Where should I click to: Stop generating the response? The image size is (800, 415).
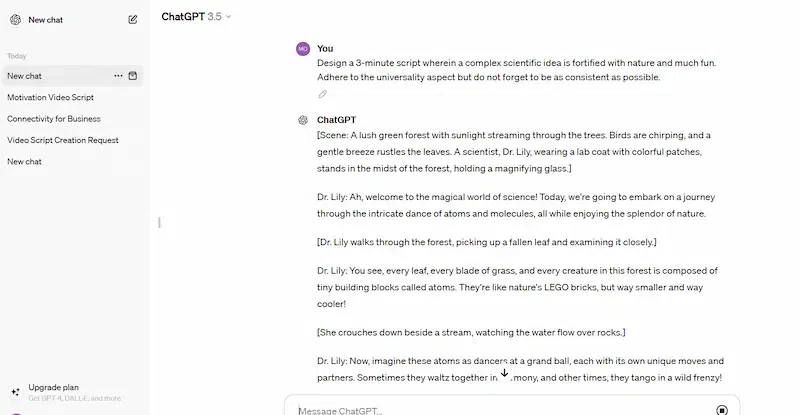[722, 409]
